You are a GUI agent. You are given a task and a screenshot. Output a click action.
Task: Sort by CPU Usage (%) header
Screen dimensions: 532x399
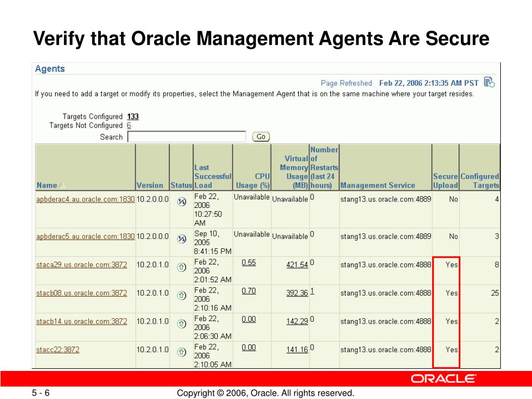pyautogui.click(x=253, y=181)
